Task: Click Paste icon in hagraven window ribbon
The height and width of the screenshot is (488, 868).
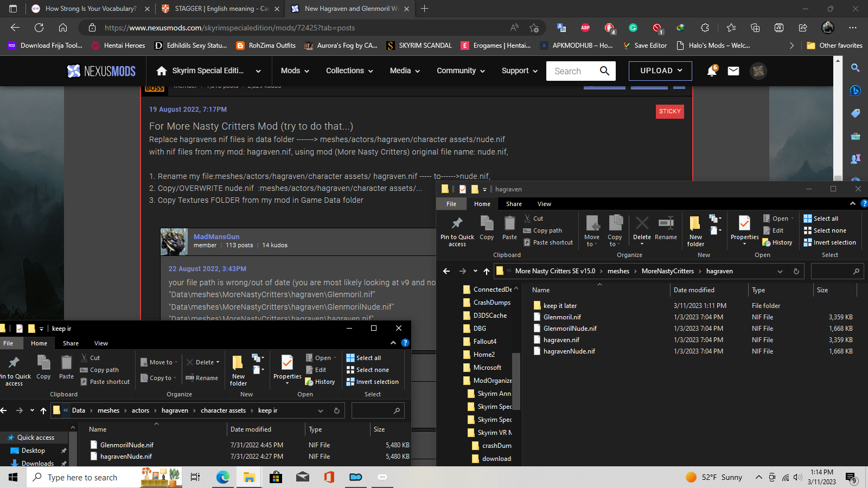Action: 509,229
